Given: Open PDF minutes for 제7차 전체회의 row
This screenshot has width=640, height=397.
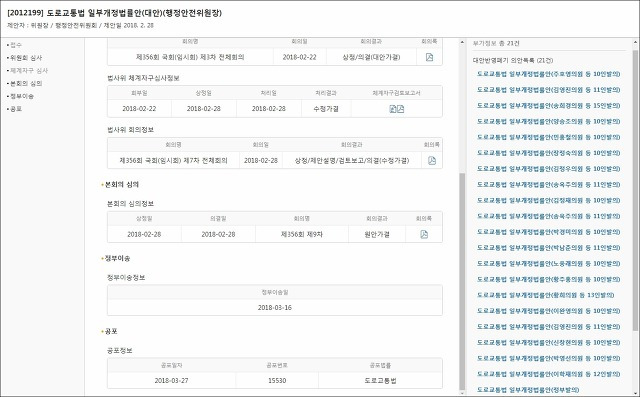Looking at the screenshot, I should [431, 161].
